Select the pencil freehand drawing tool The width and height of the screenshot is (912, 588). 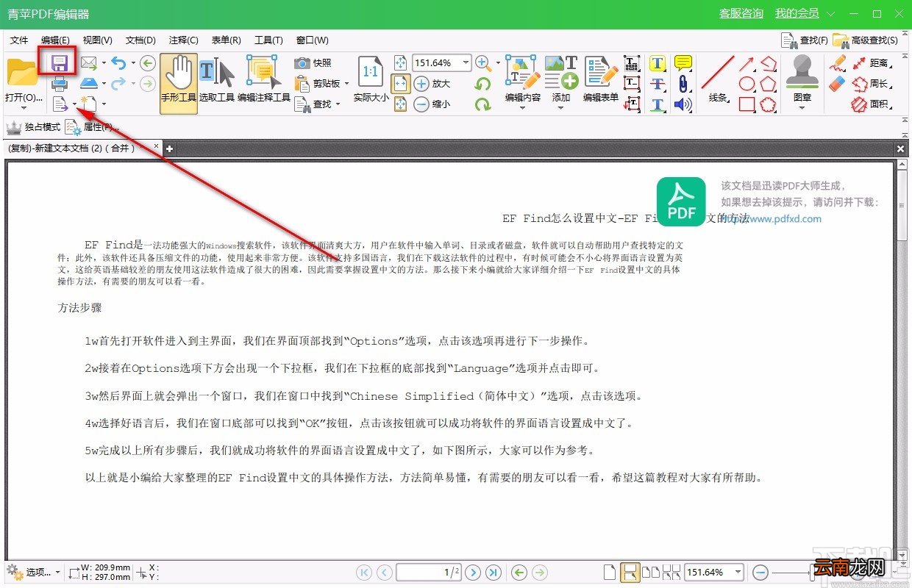click(x=838, y=63)
